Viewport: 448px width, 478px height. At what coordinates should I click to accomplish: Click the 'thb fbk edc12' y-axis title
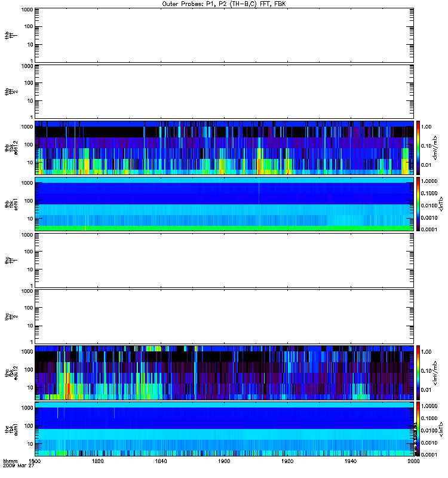click(11, 148)
